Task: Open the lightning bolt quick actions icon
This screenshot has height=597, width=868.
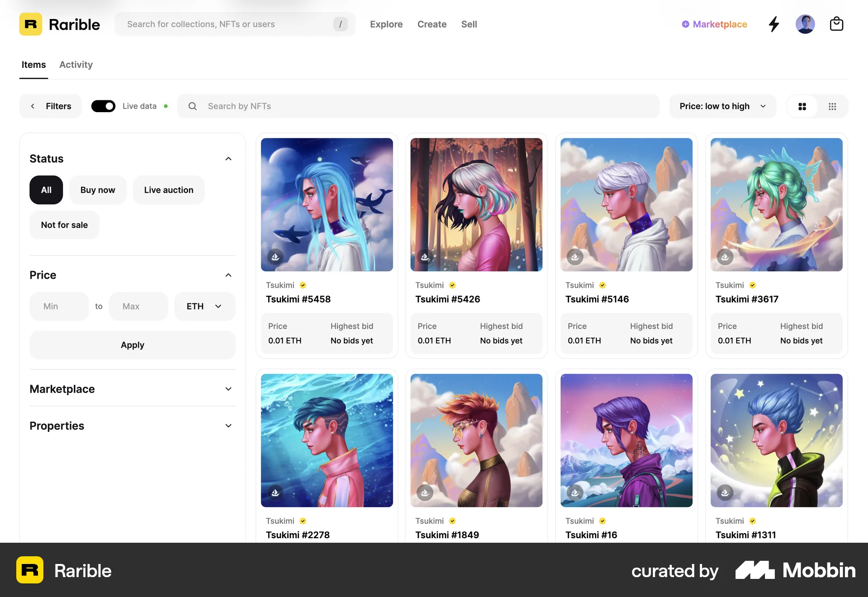Action: tap(774, 24)
